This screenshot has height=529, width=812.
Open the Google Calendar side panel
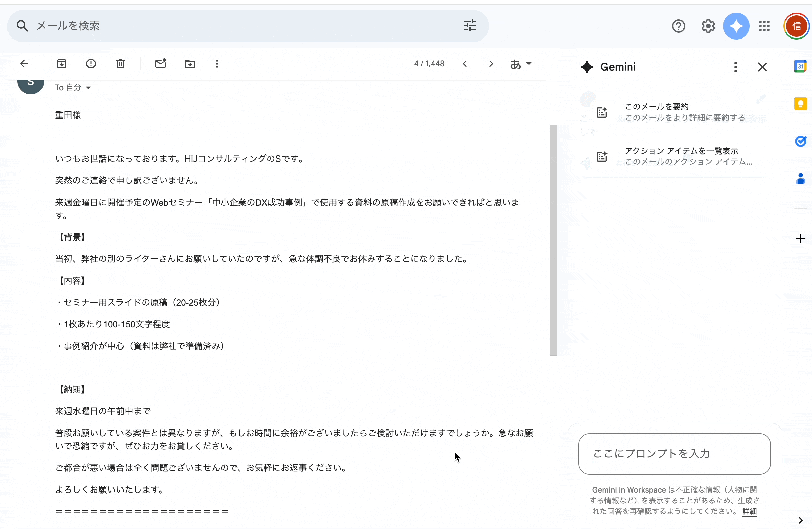tap(801, 66)
